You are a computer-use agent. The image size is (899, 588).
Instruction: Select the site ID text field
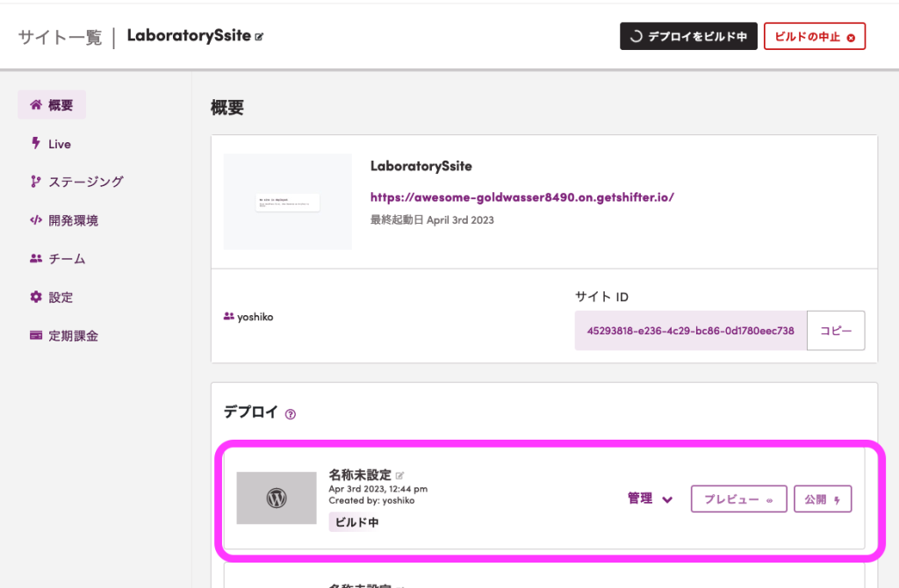tap(690, 331)
